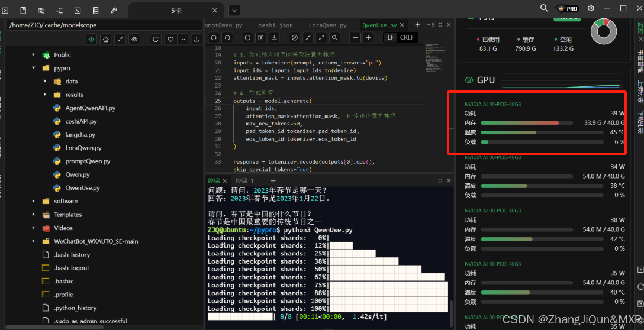Go to home directory icon
Viewport: 644px width, 330px height.
click(x=105, y=40)
